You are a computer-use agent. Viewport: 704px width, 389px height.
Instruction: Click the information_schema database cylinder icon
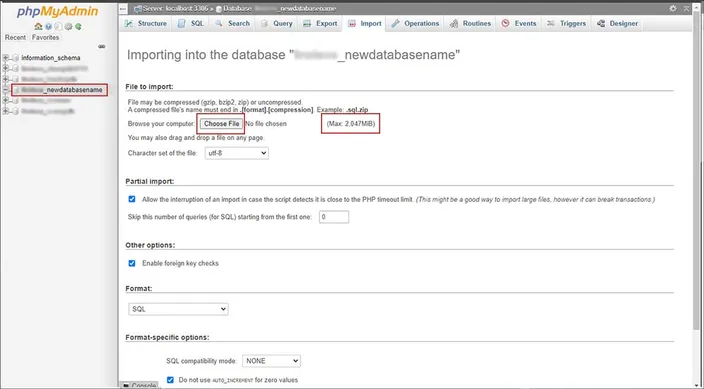(15, 58)
